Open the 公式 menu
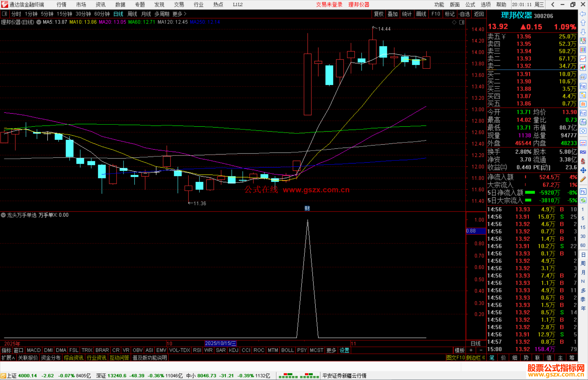This screenshot has width=588, height=380. (x=470, y=5)
